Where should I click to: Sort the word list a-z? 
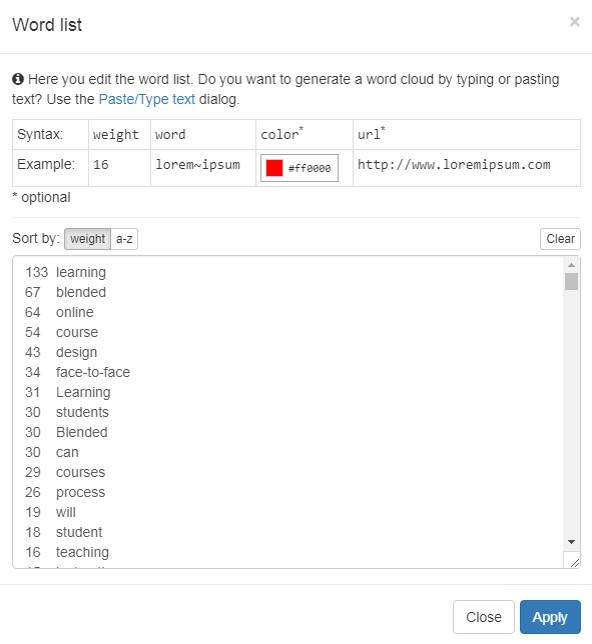click(x=124, y=239)
